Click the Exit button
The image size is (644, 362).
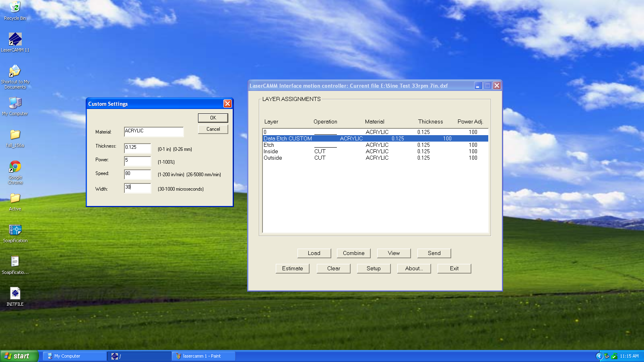454,268
